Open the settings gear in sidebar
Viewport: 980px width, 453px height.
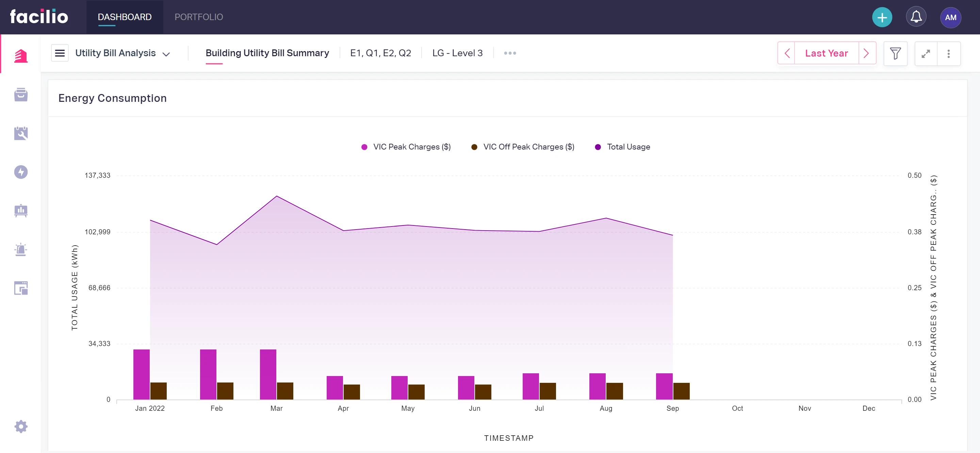point(21,426)
